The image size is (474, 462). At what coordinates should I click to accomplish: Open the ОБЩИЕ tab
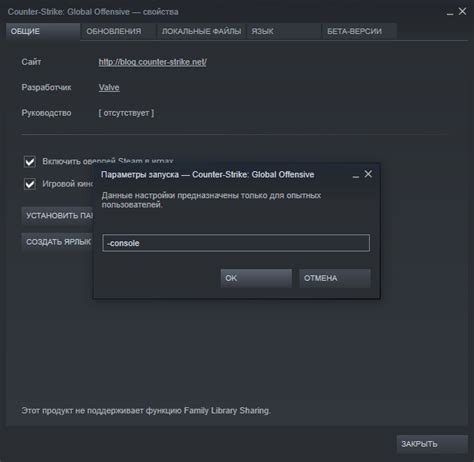[43, 31]
